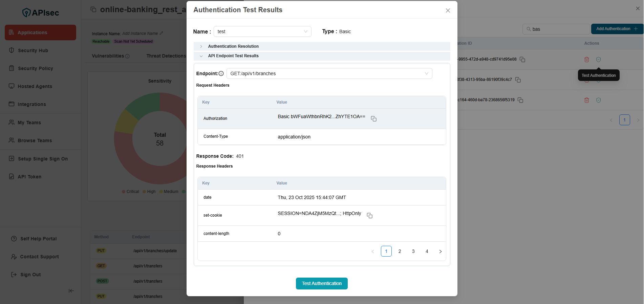Close the Authentication Test Results dialog
This screenshot has height=304, width=644.
[x=448, y=10]
